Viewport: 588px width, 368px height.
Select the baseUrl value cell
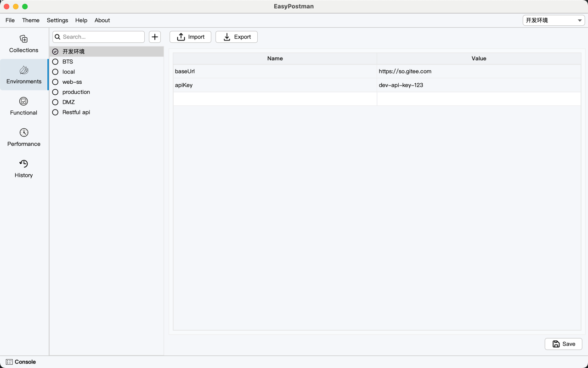(478, 71)
